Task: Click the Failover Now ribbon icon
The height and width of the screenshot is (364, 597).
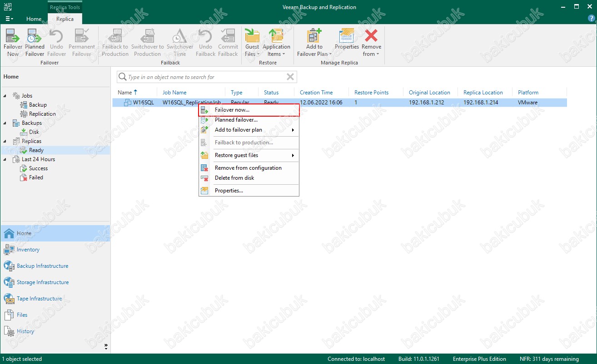Action: pos(13,43)
